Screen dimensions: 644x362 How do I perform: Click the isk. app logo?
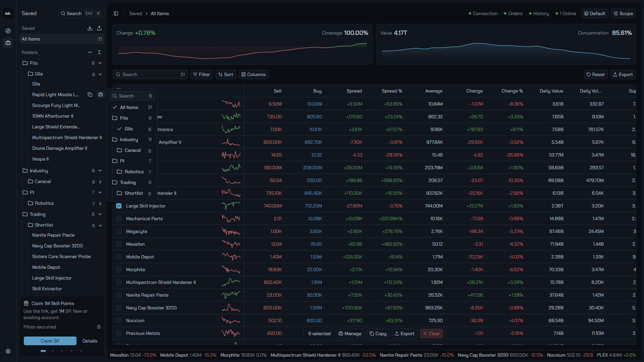[8, 13]
